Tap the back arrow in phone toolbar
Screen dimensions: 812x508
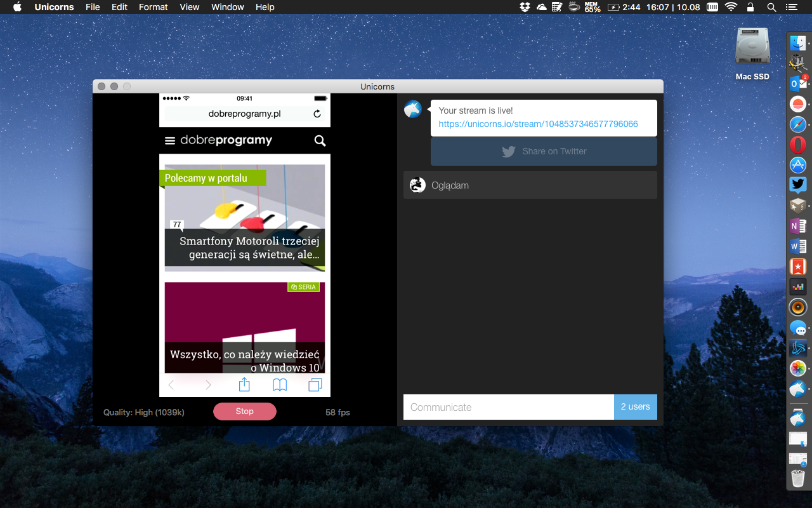[x=171, y=385]
